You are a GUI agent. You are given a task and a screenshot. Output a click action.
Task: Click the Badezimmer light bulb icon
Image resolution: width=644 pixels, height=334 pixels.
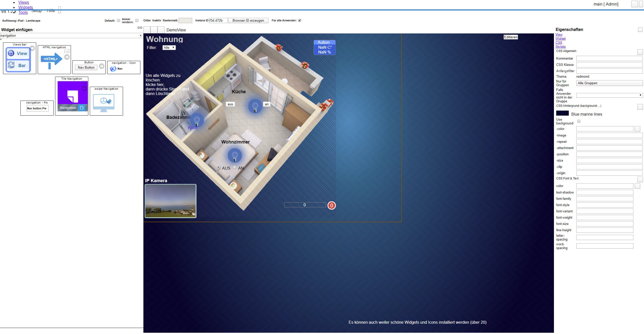197,120
